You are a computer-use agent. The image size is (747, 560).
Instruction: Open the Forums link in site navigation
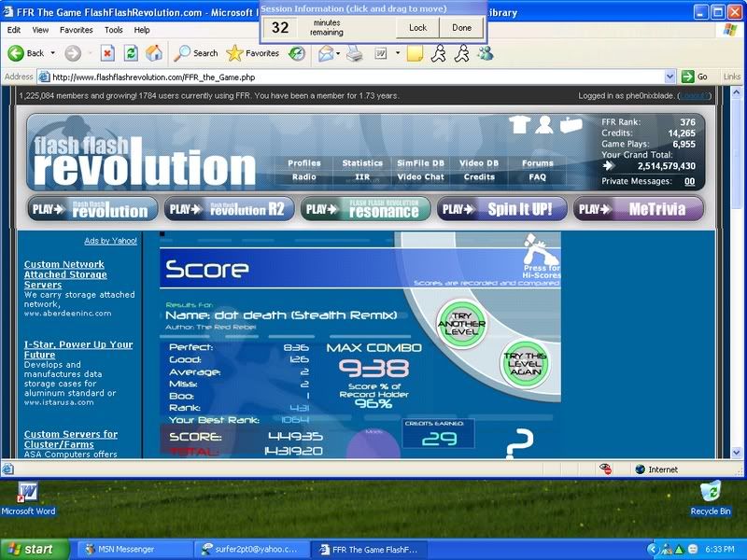[x=537, y=163]
